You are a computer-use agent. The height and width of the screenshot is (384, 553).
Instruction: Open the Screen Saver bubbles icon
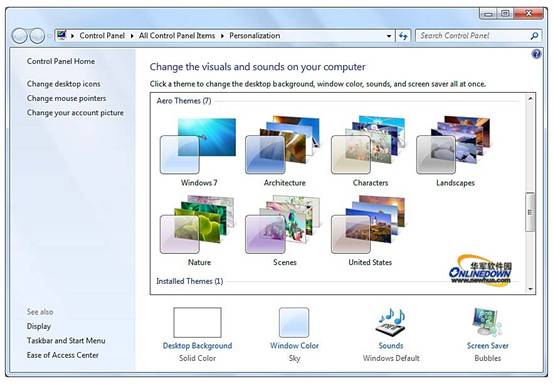pyautogui.click(x=488, y=322)
